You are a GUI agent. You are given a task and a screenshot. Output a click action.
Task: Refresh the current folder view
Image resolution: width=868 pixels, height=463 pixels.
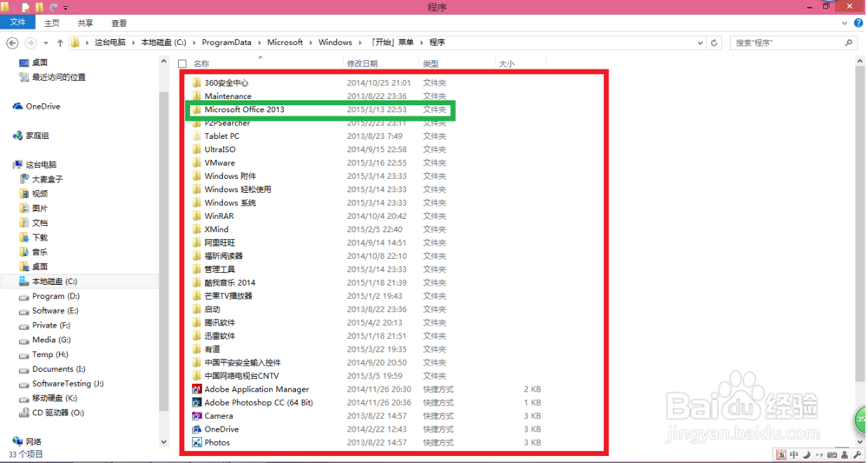pyautogui.click(x=714, y=43)
